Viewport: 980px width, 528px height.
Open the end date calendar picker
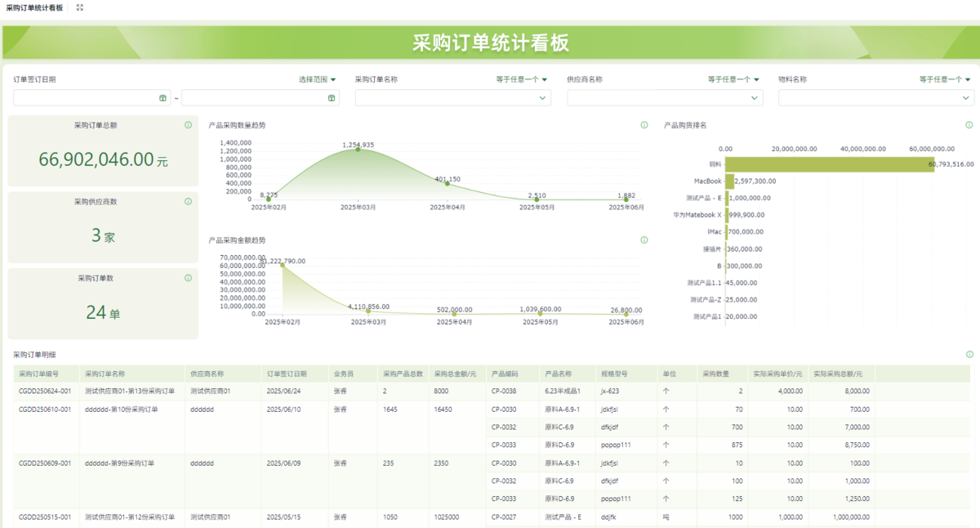[331, 98]
